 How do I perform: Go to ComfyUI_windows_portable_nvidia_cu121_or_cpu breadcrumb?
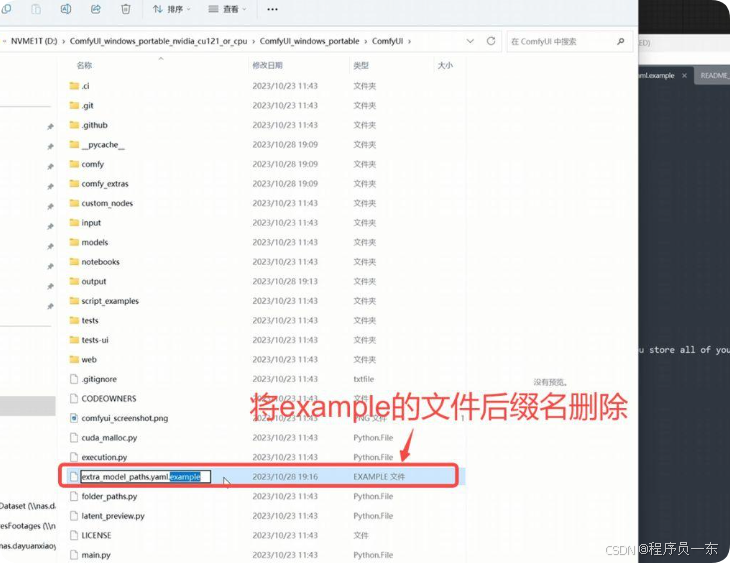[158, 41]
